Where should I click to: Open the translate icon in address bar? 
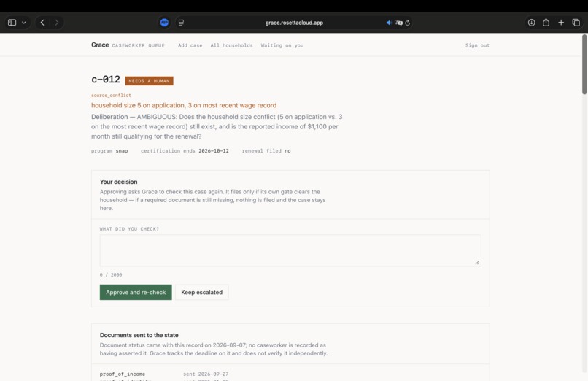tap(398, 23)
